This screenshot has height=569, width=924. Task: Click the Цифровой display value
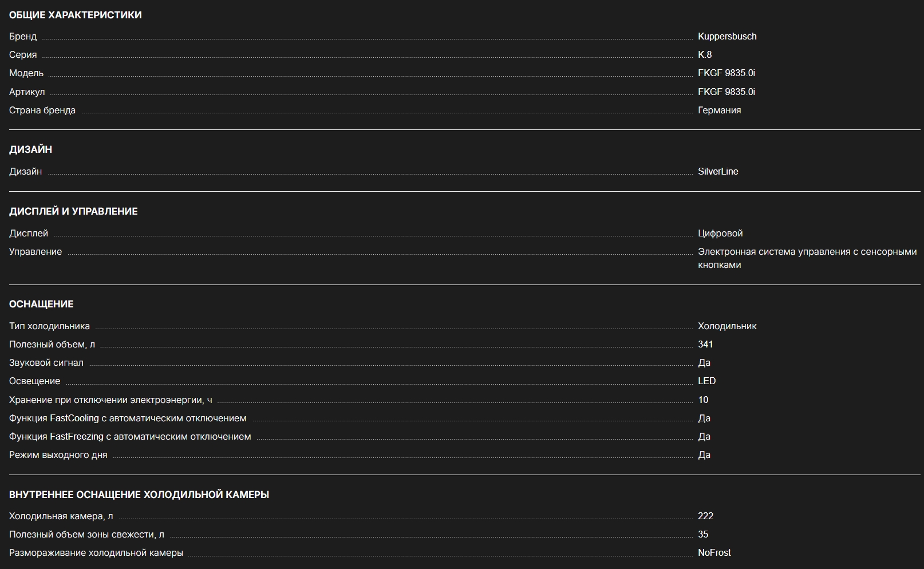point(720,234)
